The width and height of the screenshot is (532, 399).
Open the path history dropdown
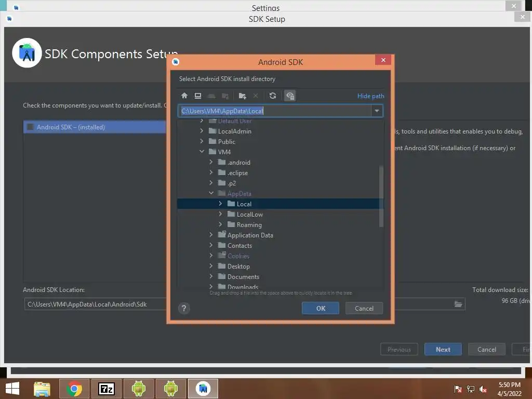[377, 111]
